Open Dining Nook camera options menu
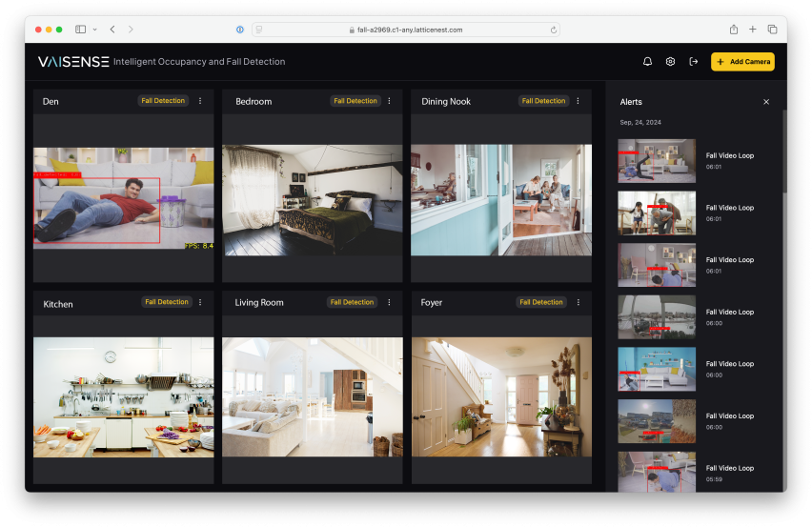 pos(578,101)
